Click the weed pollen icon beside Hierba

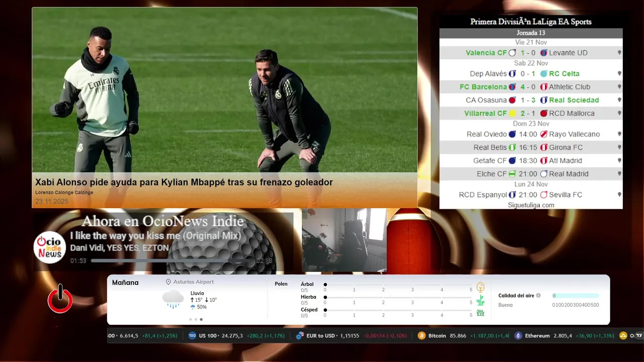point(480,300)
